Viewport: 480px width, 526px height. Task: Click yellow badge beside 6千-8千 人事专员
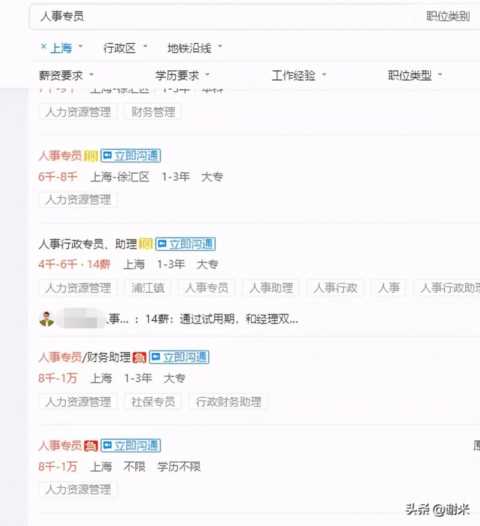coord(91,156)
